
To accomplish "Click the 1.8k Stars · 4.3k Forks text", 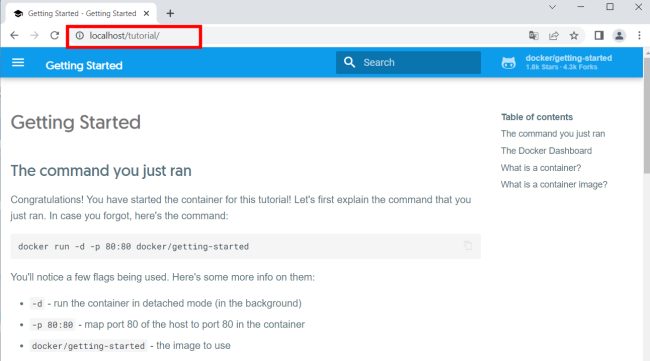I will point(561,67).
